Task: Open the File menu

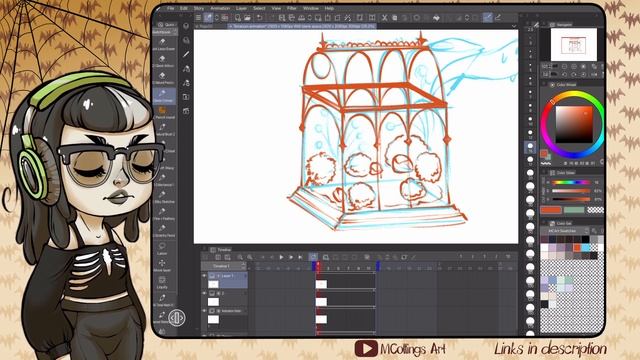Action: [171, 8]
